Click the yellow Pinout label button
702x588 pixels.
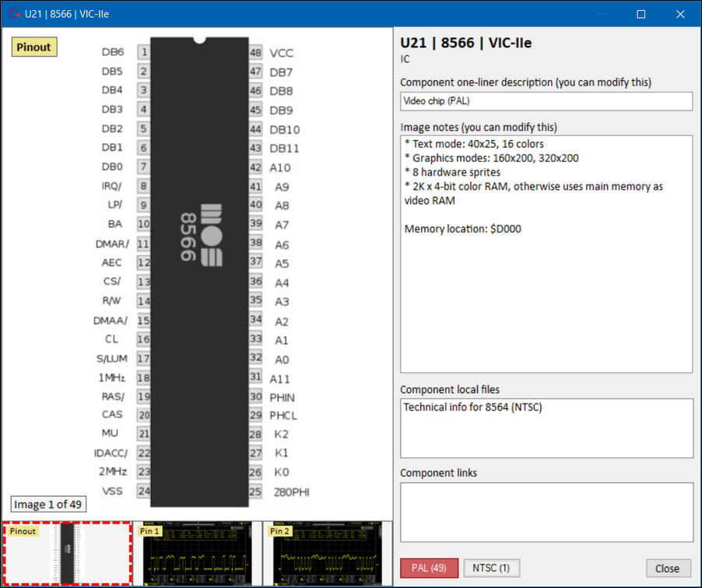coord(34,47)
